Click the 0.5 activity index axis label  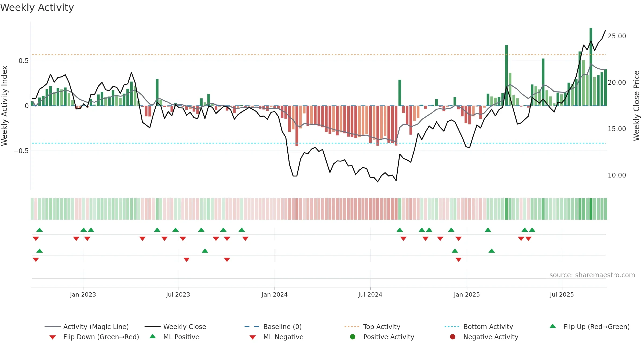[x=23, y=61]
